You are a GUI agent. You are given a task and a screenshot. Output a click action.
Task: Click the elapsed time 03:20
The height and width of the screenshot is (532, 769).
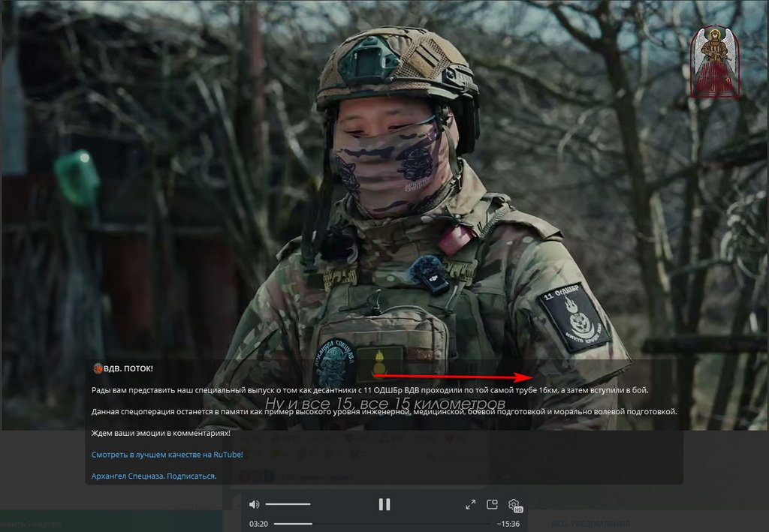(x=258, y=524)
